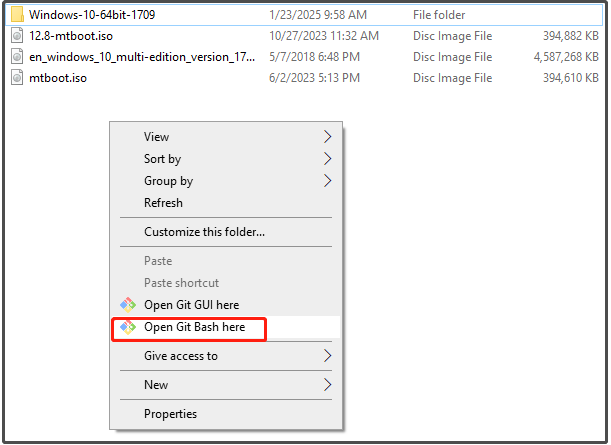611x445 pixels.
Task: Click the Windows-10-64bit-1709 folder icon
Action: pos(17,15)
